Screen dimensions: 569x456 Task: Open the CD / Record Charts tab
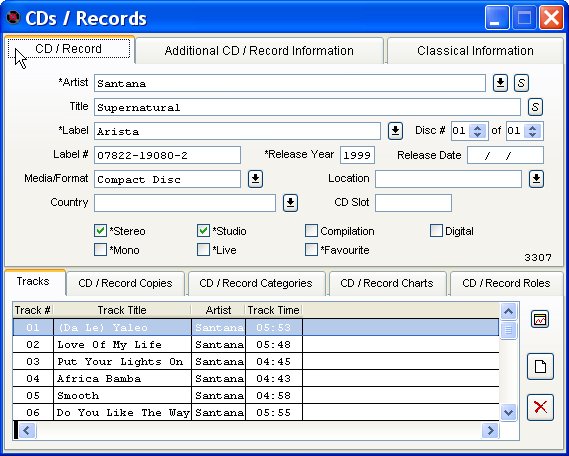point(387,283)
